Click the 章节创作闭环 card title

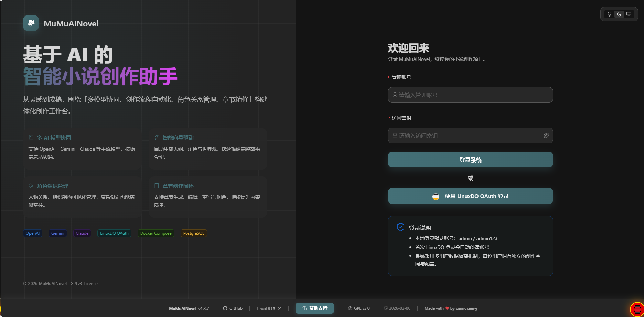pos(178,186)
